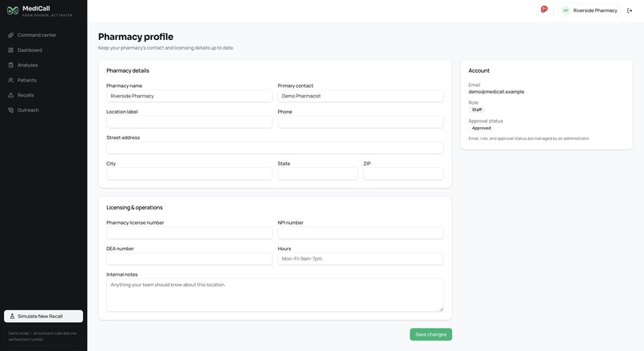Open the Command center icon in sidebar

click(x=10, y=35)
